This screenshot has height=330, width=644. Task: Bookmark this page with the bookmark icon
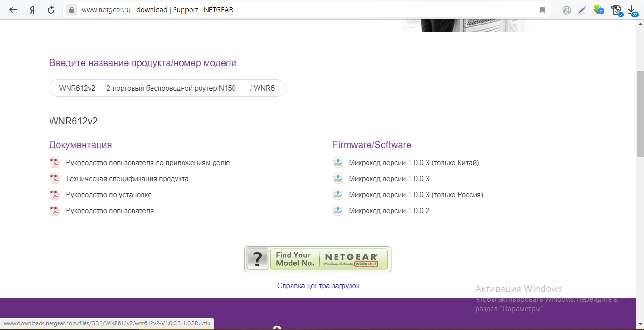(543, 10)
